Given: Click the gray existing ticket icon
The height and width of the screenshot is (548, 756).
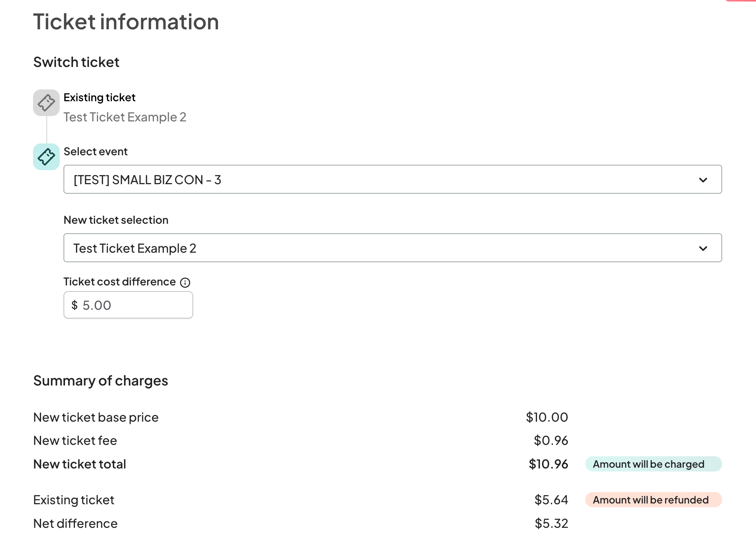Looking at the screenshot, I should [x=46, y=103].
